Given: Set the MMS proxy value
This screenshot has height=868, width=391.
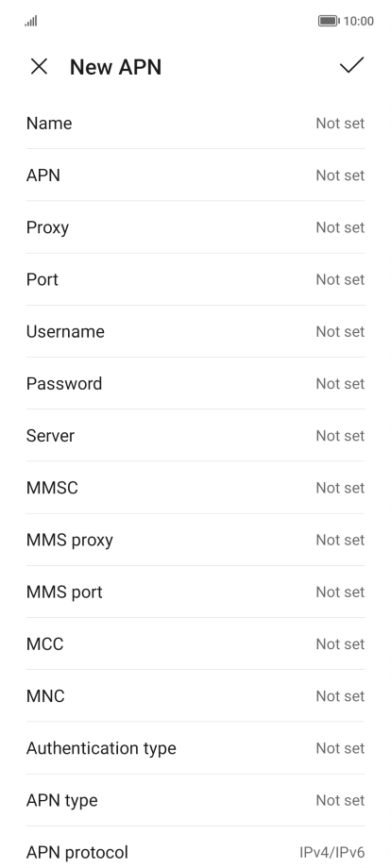Looking at the screenshot, I should (195, 539).
